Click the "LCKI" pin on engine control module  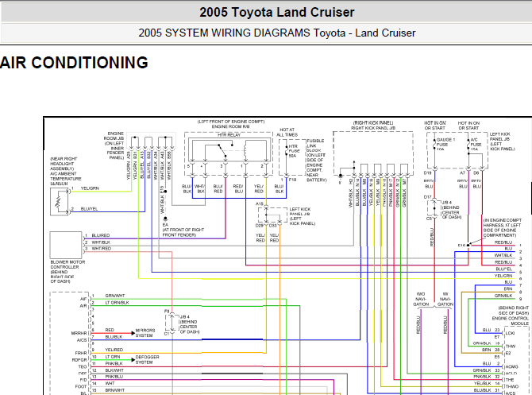[511, 333]
